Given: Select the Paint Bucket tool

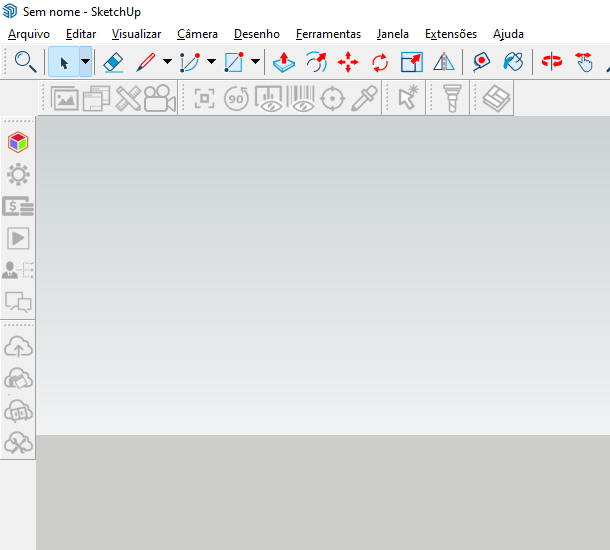Looking at the screenshot, I should 513,62.
